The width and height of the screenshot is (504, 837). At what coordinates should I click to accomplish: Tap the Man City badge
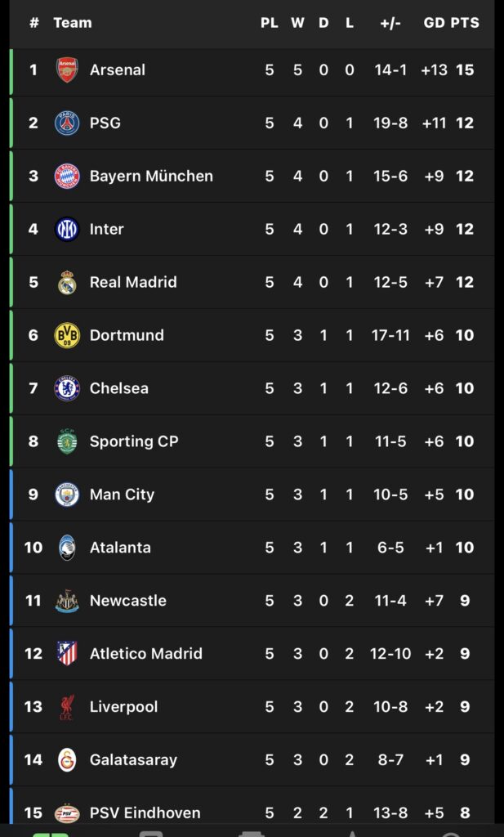67,495
